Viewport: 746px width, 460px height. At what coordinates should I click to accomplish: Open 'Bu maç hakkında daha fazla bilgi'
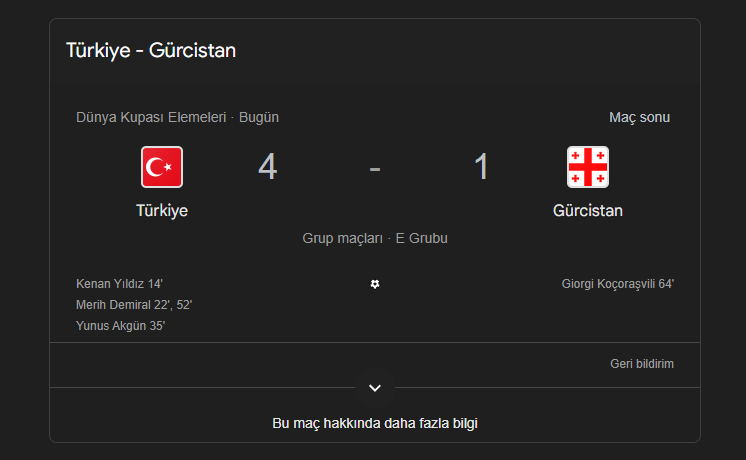pos(375,423)
